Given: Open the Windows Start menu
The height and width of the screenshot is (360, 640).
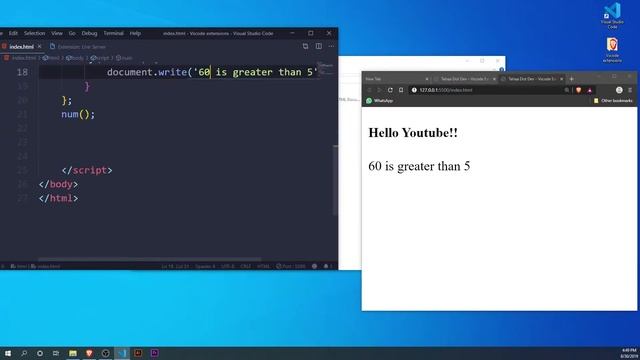Looking at the screenshot, I should 8,353.
